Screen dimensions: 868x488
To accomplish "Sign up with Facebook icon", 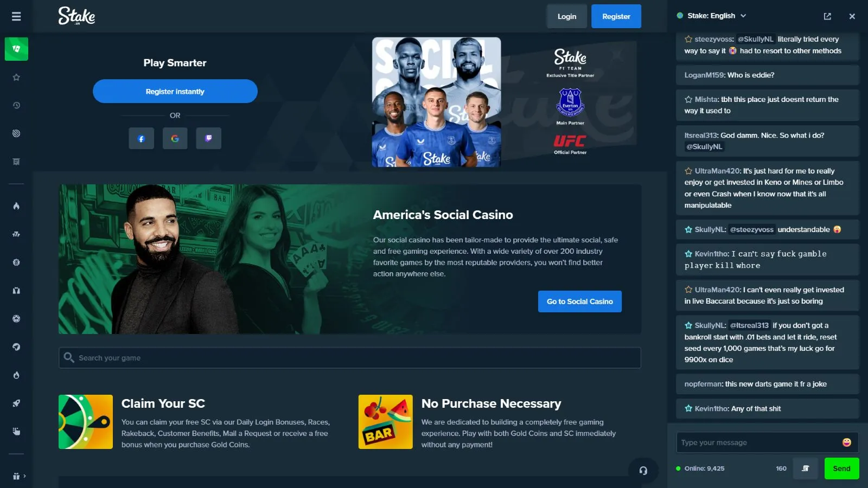I will coord(141,138).
